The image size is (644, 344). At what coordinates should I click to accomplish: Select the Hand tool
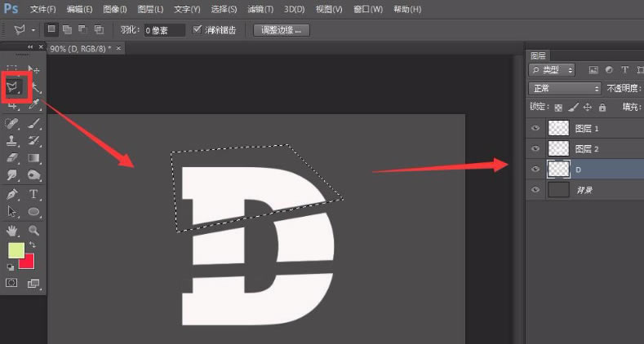coord(12,231)
